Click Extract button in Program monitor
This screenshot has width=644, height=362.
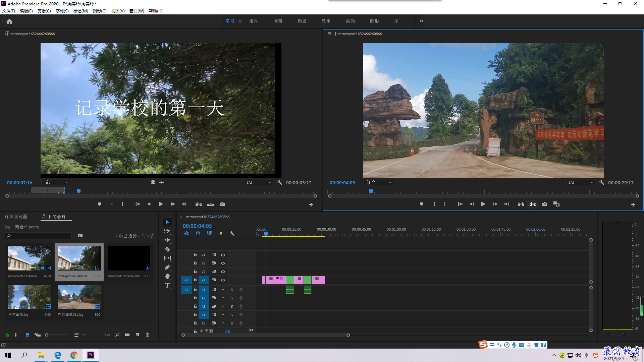click(533, 204)
